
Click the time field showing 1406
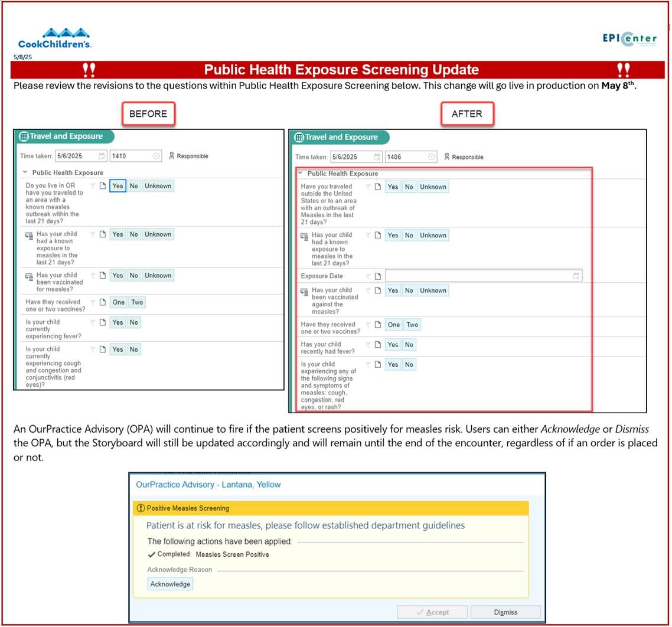tap(410, 157)
